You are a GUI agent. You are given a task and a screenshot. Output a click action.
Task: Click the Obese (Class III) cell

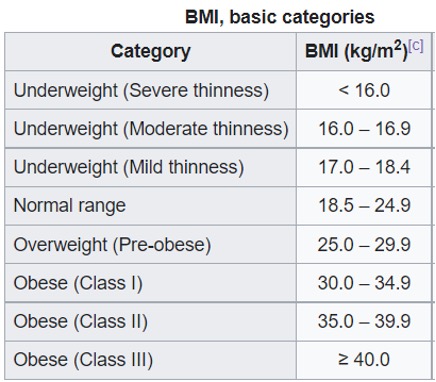tap(150, 360)
